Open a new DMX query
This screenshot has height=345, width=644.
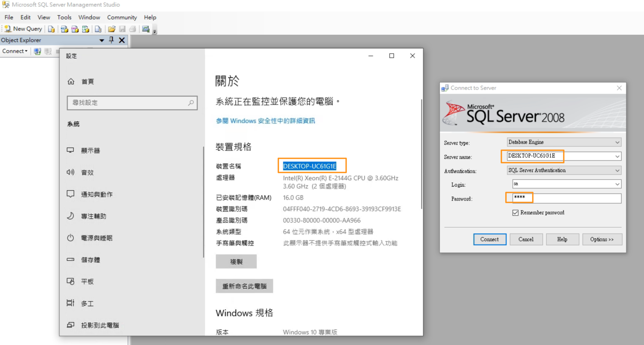75,29
